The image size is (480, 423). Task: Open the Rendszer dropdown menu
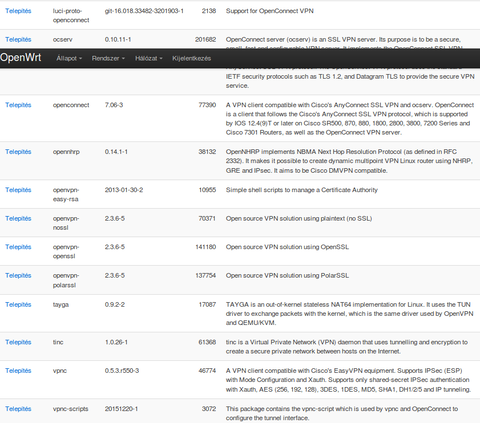pyautogui.click(x=108, y=58)
